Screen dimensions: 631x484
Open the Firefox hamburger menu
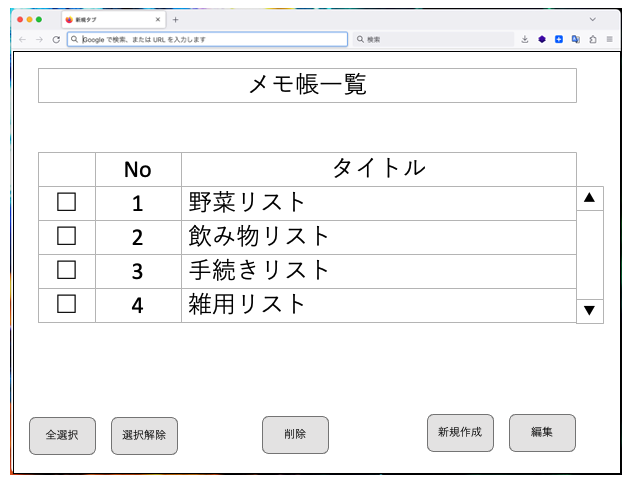(x=609, y=39)
